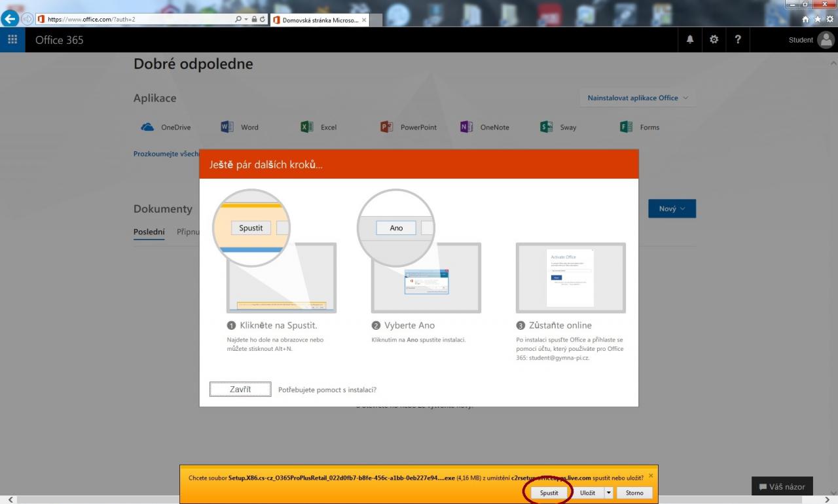The image size is (838, 504).
Task: Click Storno in the download bar
Action: tap(634, 493)
